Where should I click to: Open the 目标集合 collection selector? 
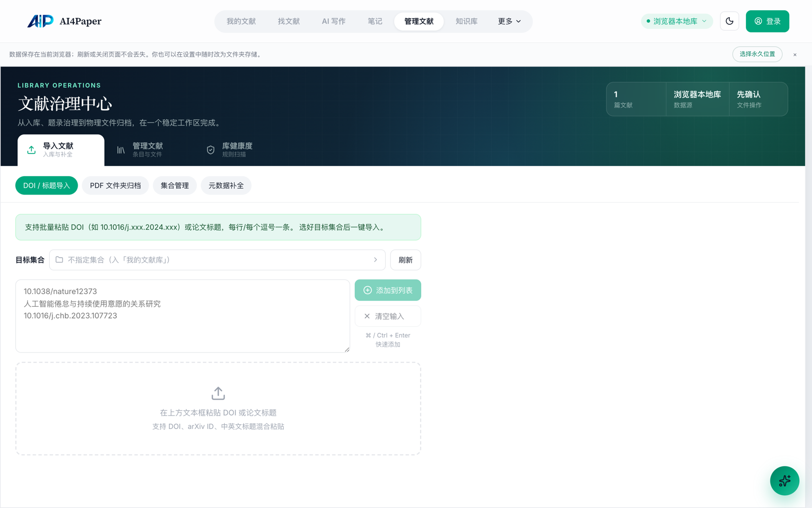217,260
